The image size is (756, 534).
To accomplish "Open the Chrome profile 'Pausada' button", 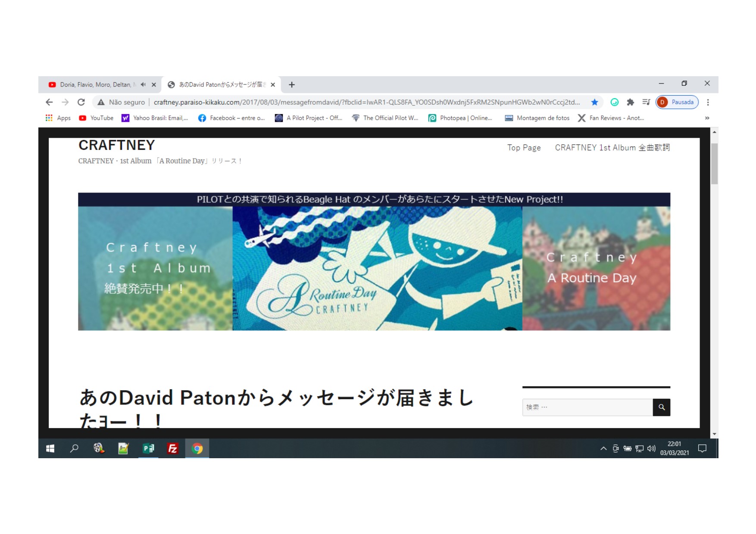I will click(x=677, y=102).
